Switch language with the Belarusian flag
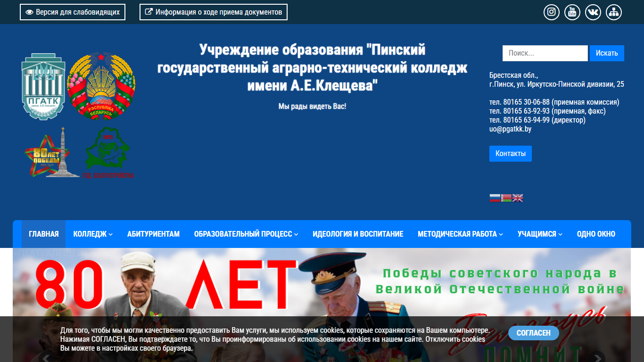644x362 pixels. click(506, 198)
